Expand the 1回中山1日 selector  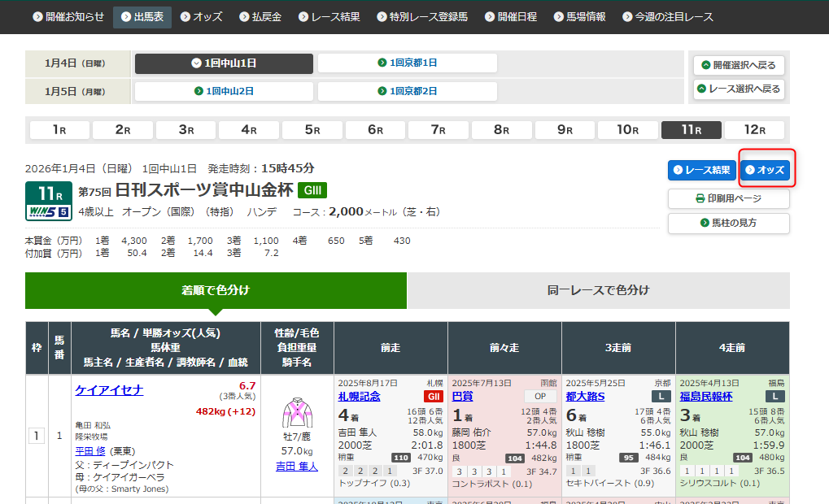coord(224,63)
